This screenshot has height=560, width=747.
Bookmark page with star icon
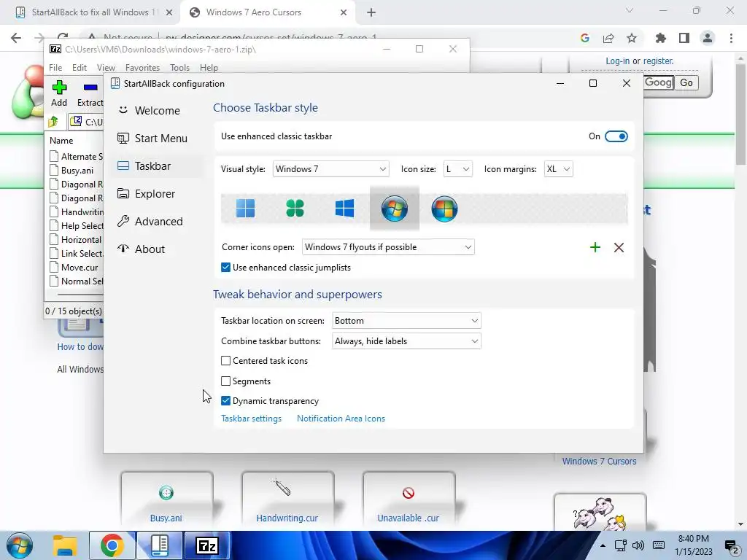pos(632,38)
